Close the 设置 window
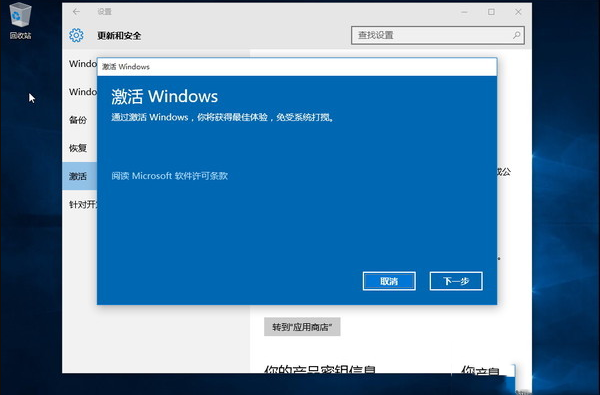The height and width of the screenshot is (395, 600). [x=518, y=12]
